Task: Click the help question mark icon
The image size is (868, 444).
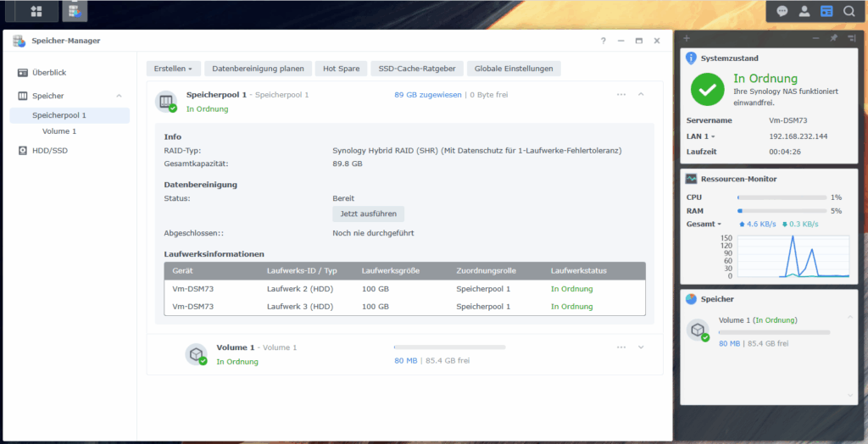Action: (x=604, y=41)
